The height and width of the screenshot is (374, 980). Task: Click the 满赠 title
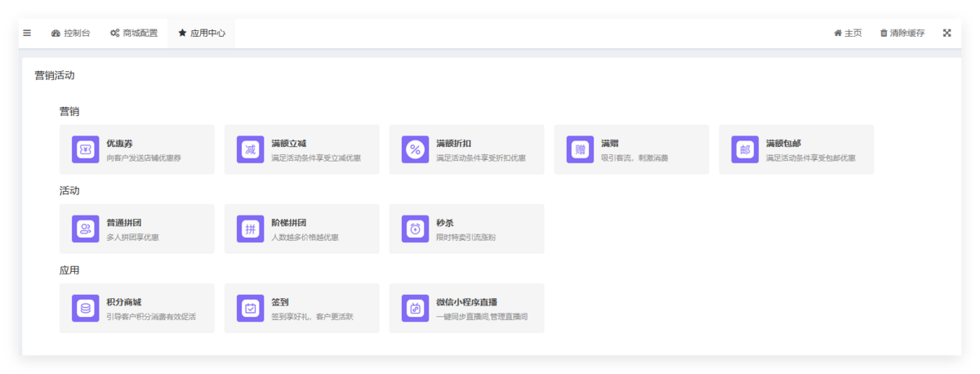coord(610,143)
